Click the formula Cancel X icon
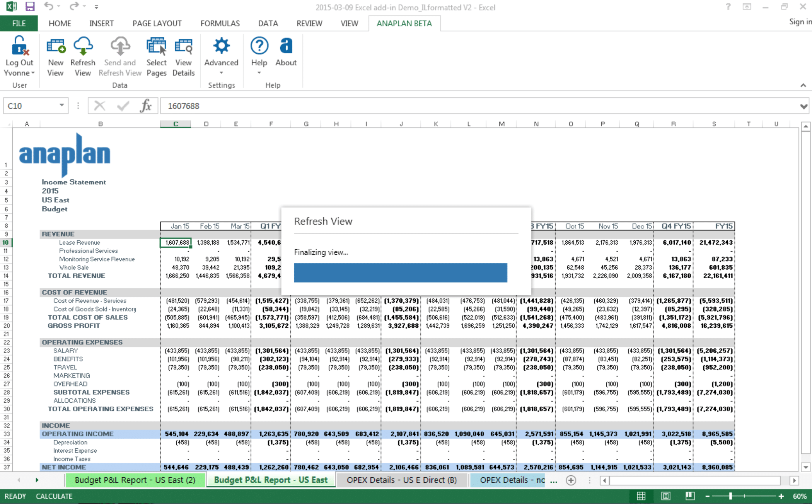The height and width of the screenshot is (504, 812). click(100, 106)
